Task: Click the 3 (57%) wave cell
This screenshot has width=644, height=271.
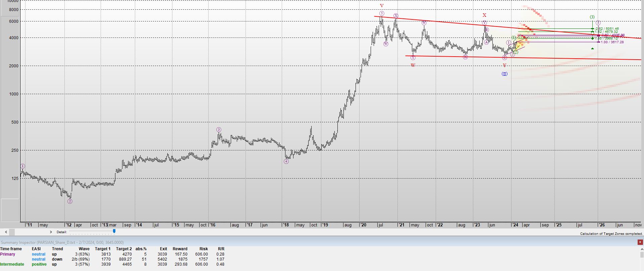Action: 82,264
